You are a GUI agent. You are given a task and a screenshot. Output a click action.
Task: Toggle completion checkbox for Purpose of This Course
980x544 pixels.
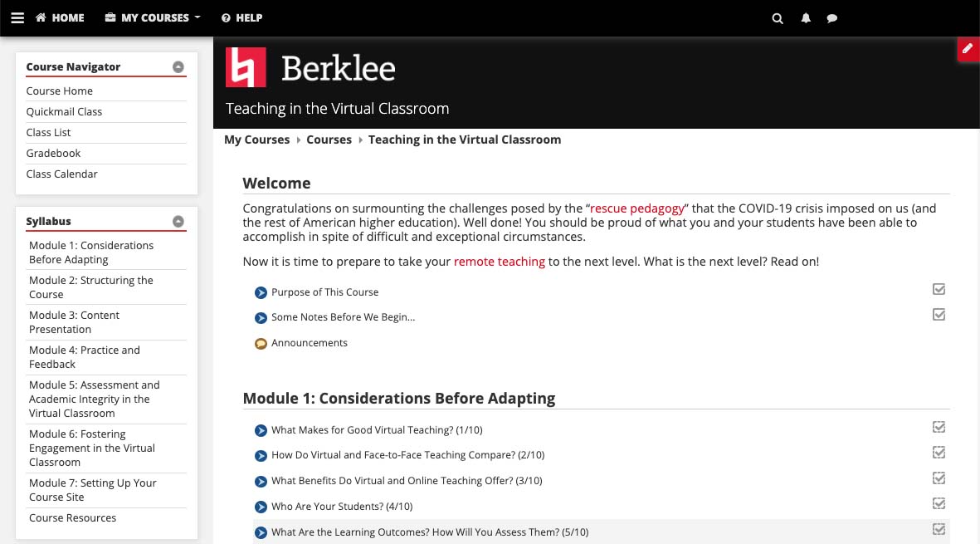pyautogui.click(x=939, y=290)
